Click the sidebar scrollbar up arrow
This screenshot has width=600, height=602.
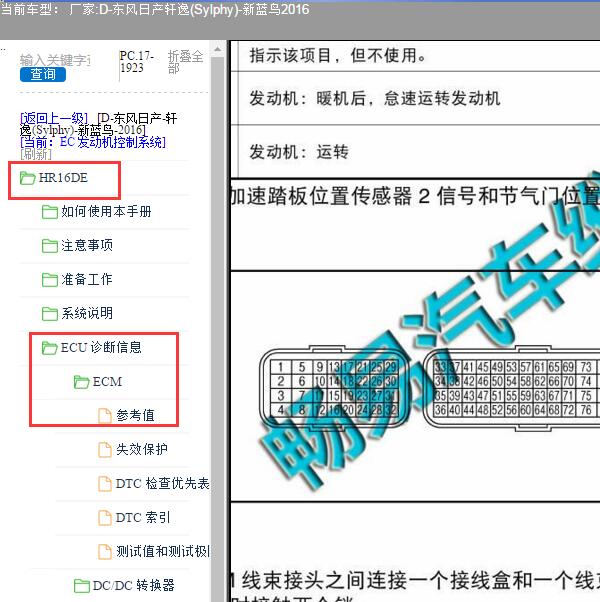pos(217,50)
